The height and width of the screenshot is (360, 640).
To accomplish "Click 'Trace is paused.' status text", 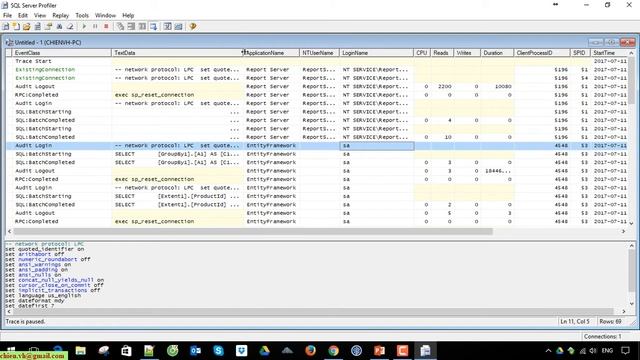I will pos(25,322).
